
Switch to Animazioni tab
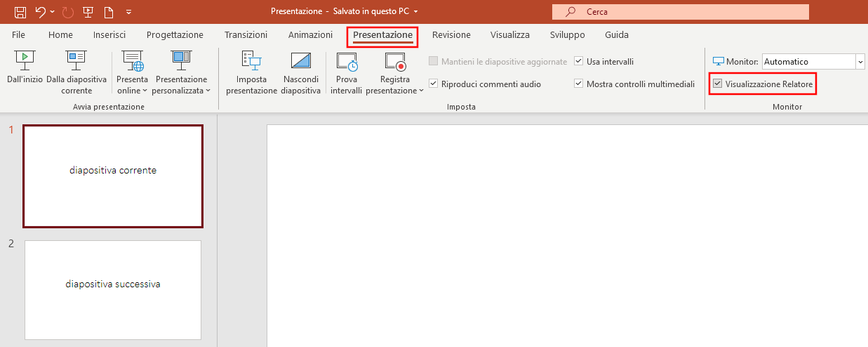(x=310, y=35)
